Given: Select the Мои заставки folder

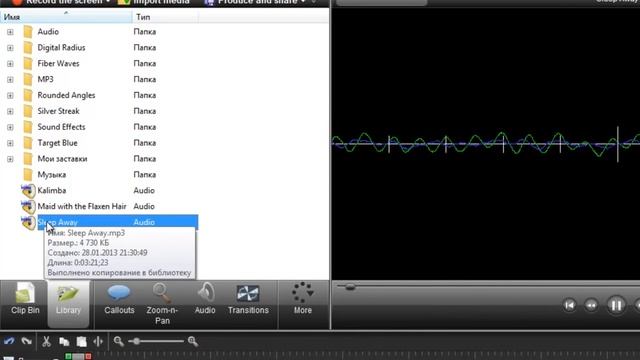Looking at the screenshot, I should click(62, 159).
